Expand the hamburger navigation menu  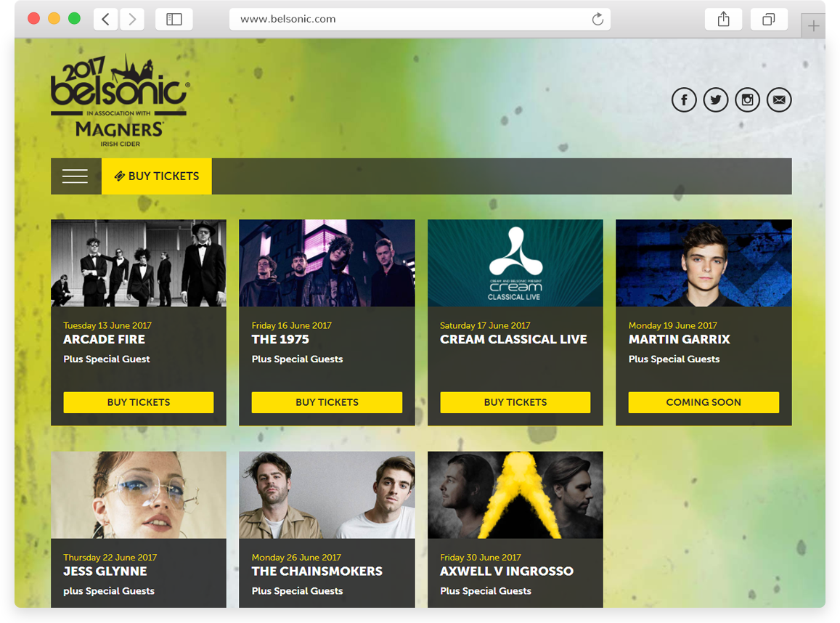(x=75, y=176)
